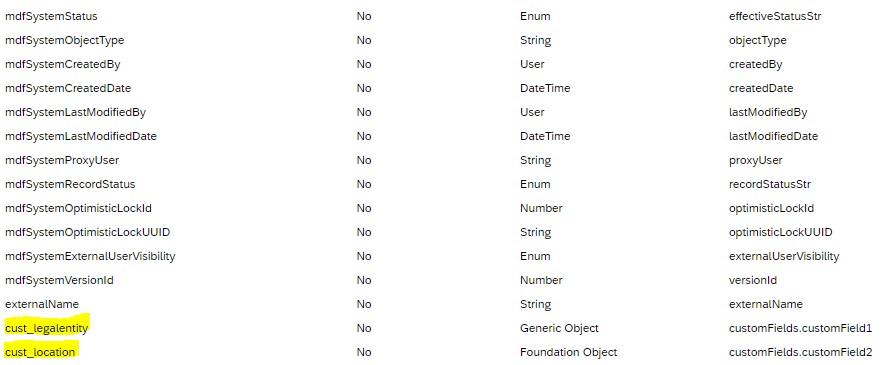Click the mdfSystemStatus row name
Image resolution: width=888 pixels, height=365 pixels.
(x=51, y=16)
